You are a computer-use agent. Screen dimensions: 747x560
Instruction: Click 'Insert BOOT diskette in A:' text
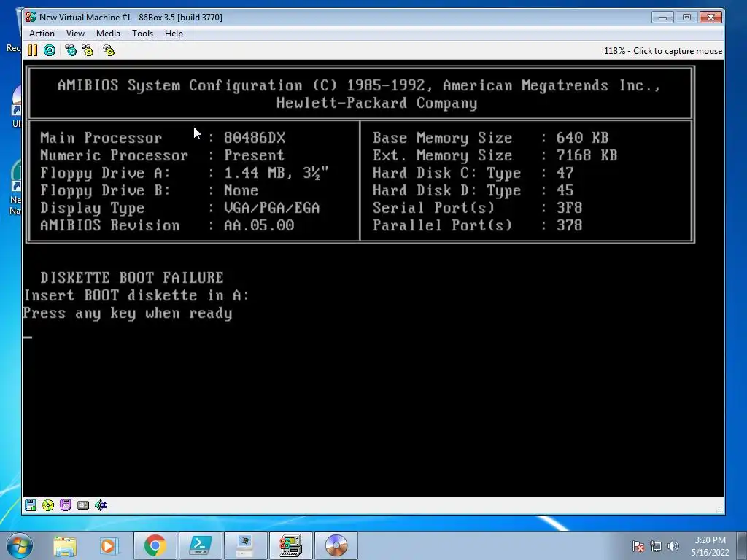tap(136, 295)
